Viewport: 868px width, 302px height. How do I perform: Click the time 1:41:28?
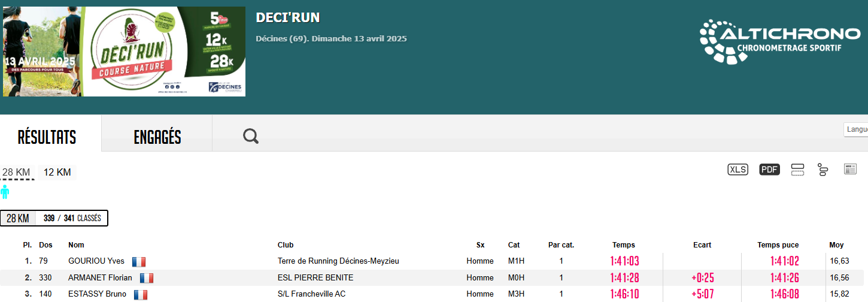pos(625,278)
